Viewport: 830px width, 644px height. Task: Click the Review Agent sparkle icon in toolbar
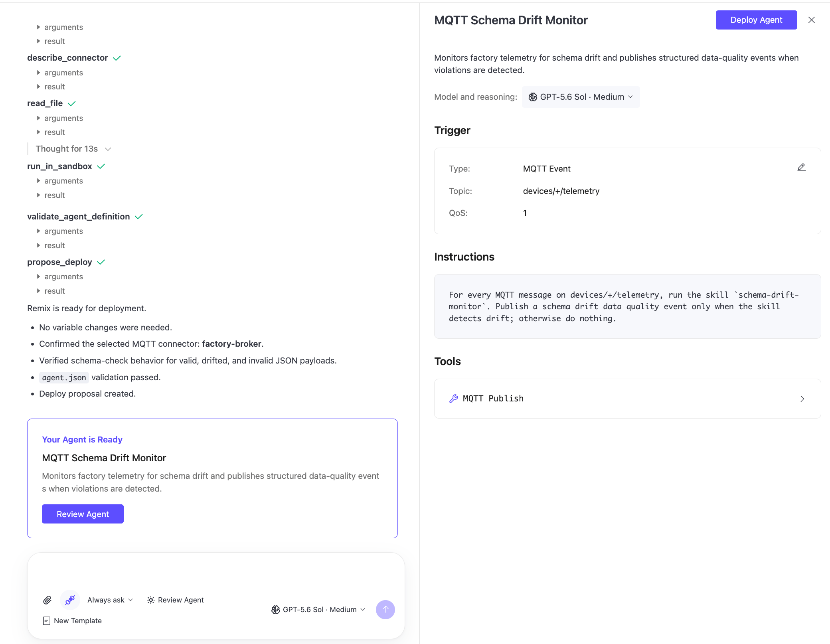point(151,600)
